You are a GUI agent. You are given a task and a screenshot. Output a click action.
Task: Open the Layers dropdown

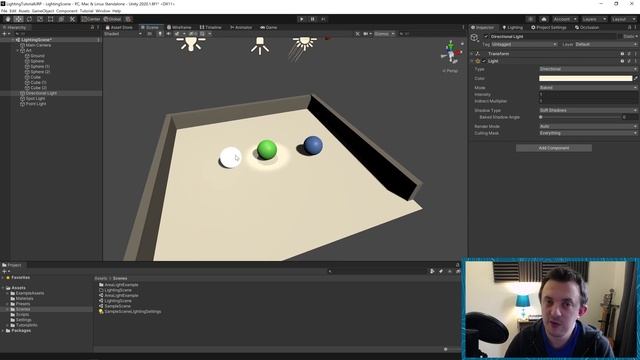594,19
